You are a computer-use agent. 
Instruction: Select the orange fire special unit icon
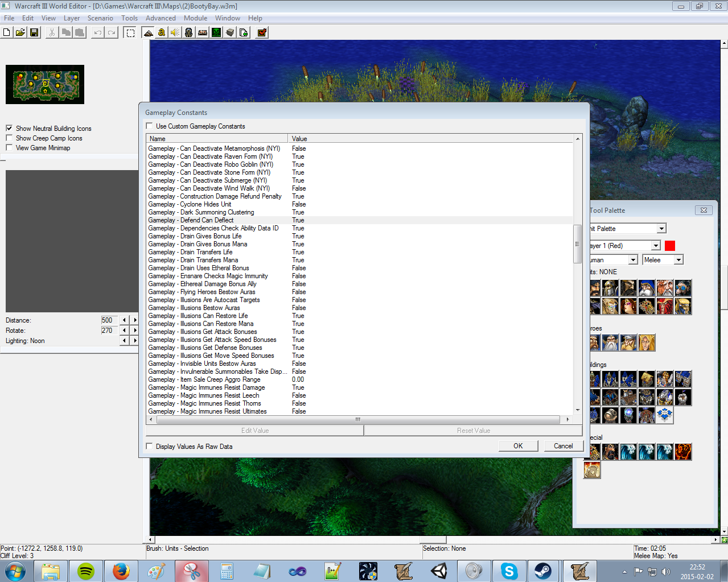pos(683,452)
